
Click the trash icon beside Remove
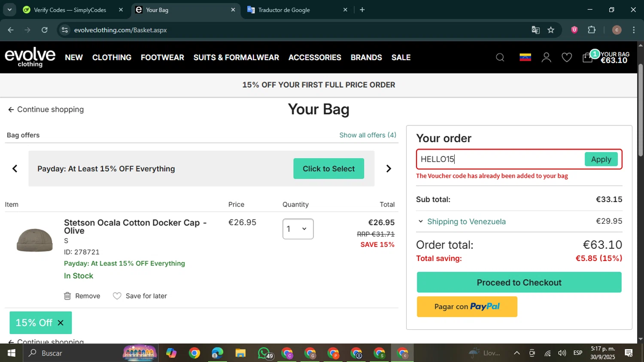(x=67, y=296)
